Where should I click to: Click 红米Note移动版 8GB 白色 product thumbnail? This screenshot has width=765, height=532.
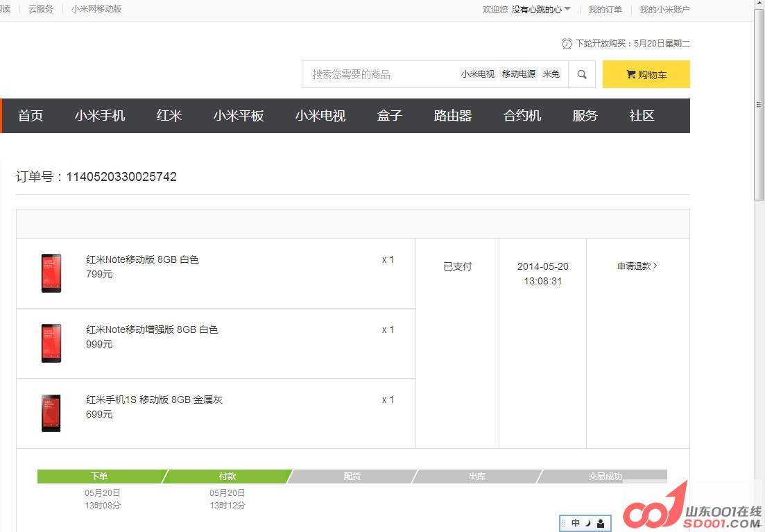pyautogui.click(x=51, y=273)
